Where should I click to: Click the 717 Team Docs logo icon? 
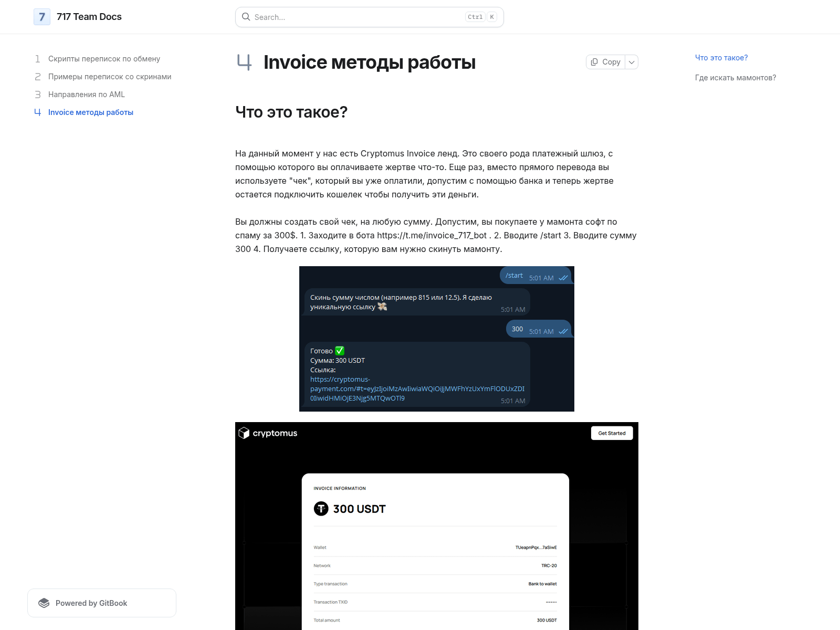click(x=41, y=17)
